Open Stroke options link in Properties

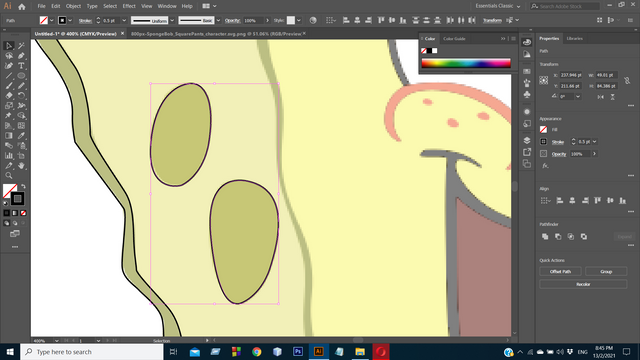pyautogui.click(x=558, y=142)
